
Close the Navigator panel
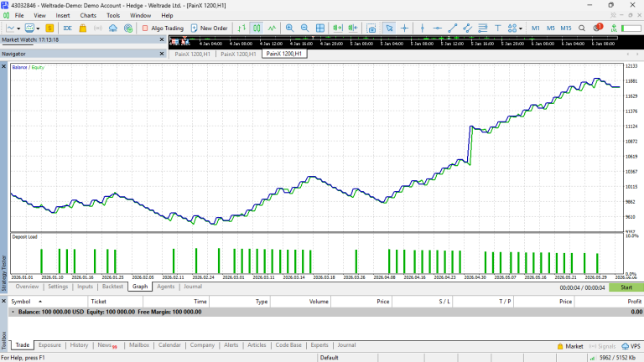click(161, 54)
